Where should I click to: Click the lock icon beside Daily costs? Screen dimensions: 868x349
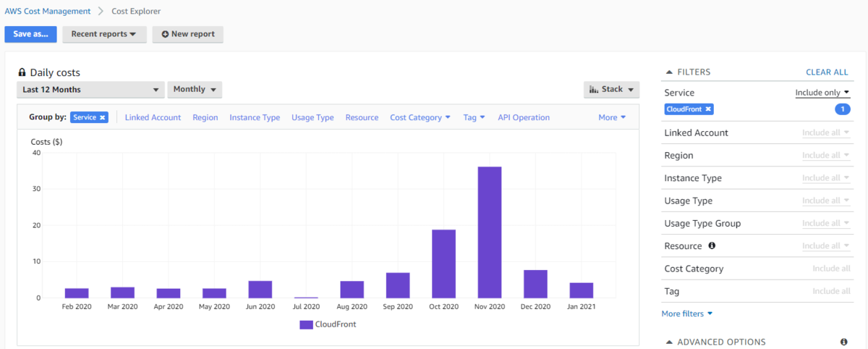pyautogui.click(x=22, y=72)
